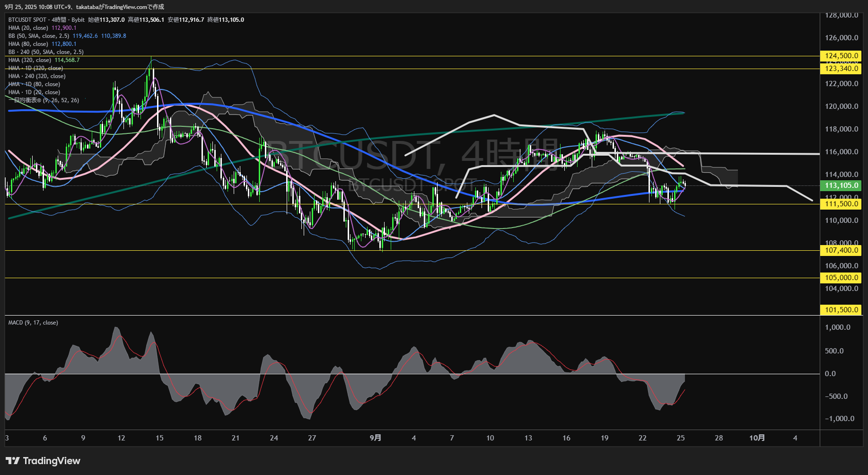Click the TradingView logo
The height and width of the screenshot is (475, 868).
pos(43,461)
